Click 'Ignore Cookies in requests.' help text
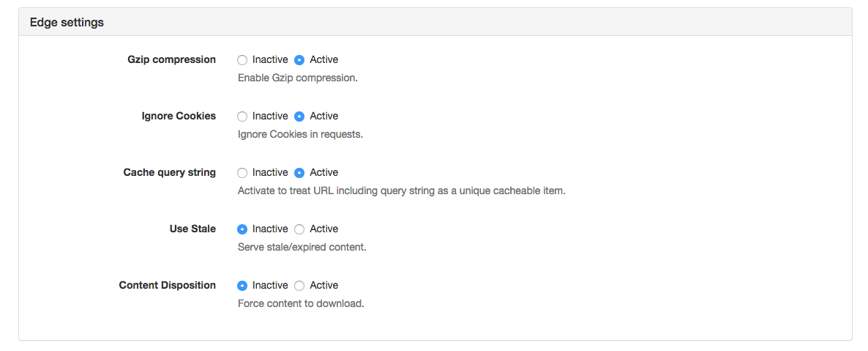This screenshot has height=351, width=868. tap(300, 134)
